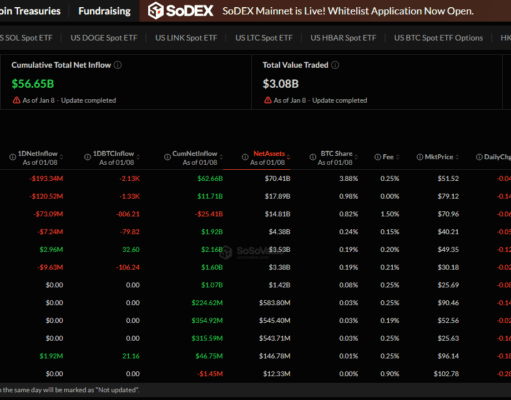Switch to US SOL Spot ETF tab
This screenshot has width=511, height=400.
[x=26, y=38]
